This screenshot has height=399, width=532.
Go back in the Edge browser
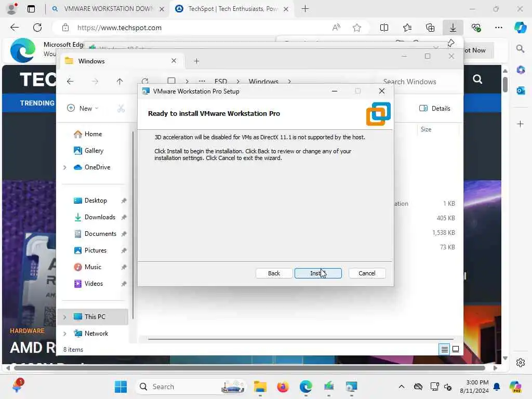coord(15,28)
